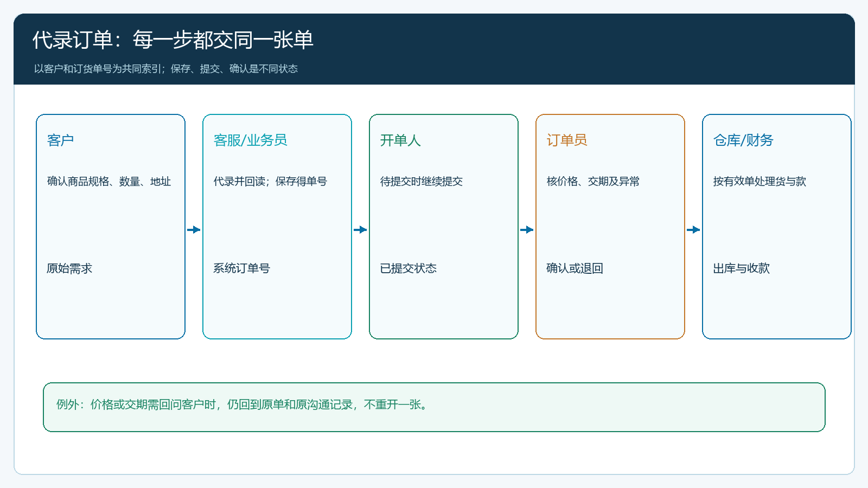Click the exception note starting 例外：价格或交期

tap(243, 405)
